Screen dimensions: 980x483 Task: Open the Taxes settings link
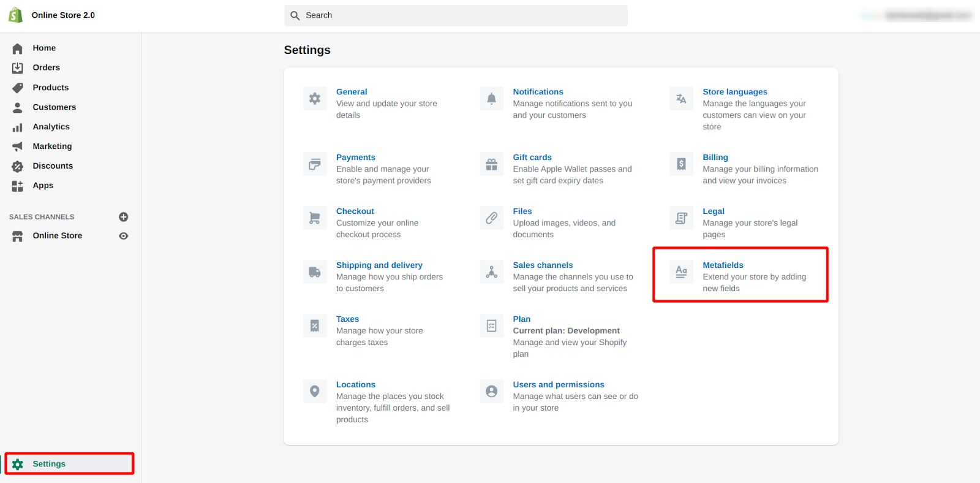coord(347,319)
